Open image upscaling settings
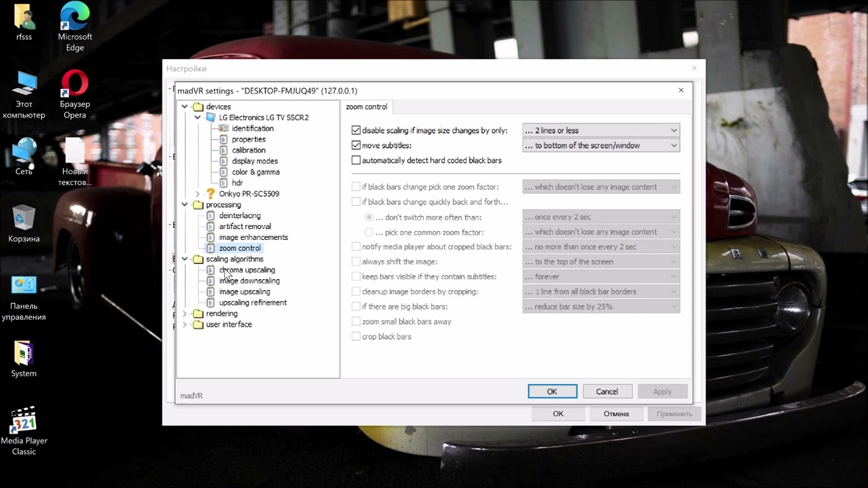The height and width of the screenshot is (488, 868). [x=244, y=291]
